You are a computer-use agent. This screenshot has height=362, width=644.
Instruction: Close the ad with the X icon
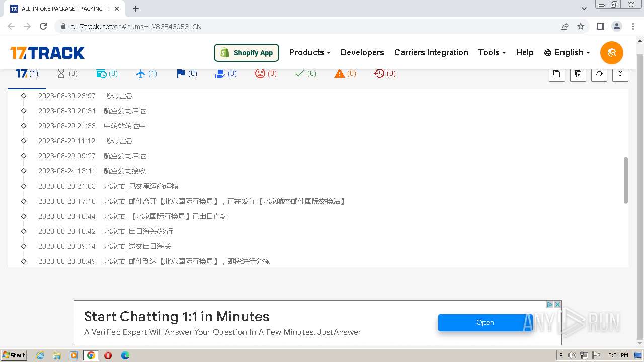[x=557, y=305]
